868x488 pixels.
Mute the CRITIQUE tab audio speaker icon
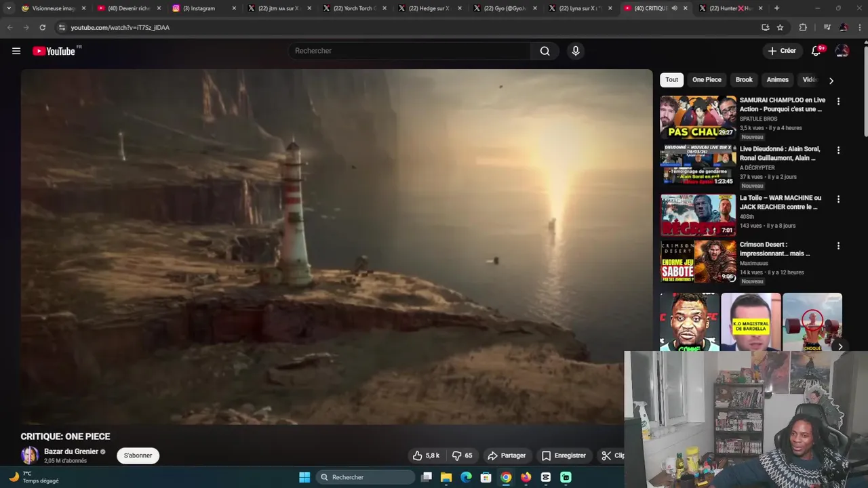674,8
